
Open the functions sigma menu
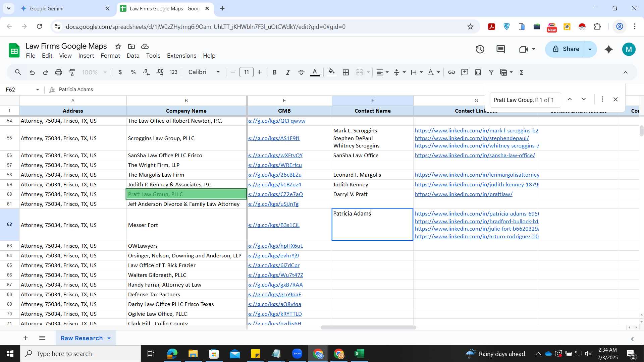[522, 72]
